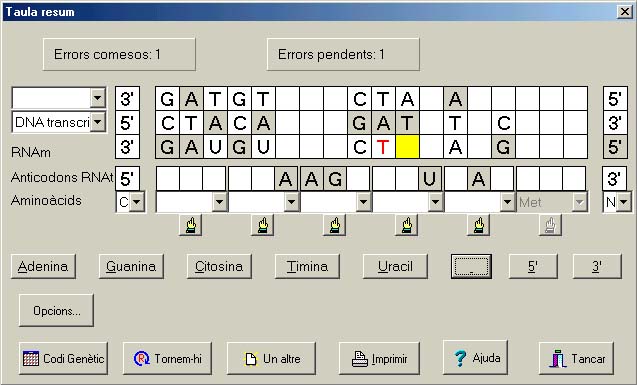Click the Opcions... button

56,311
